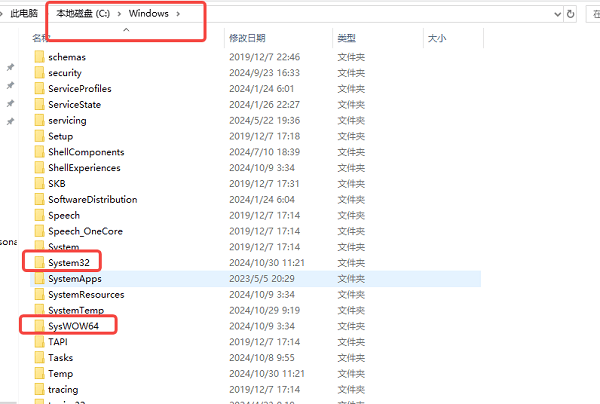Select the Temp folder name

[60, 373]
